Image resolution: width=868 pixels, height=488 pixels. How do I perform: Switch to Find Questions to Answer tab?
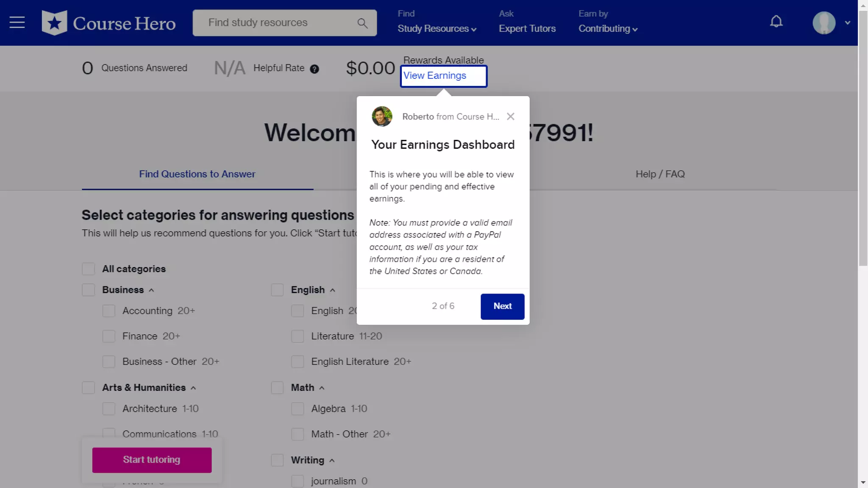[x=197, y=174]
